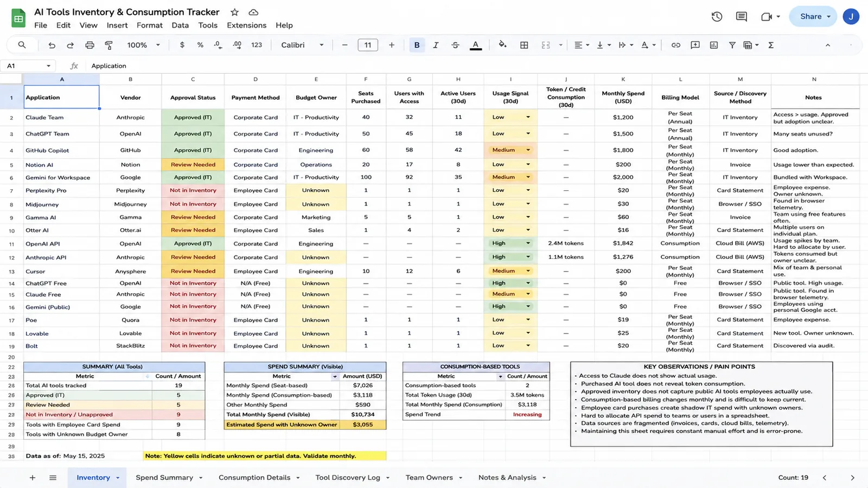Image resolution: width=868 pixels, height=488 pixels.
Task: Open fill color picker
Action: tap(502, 45)
